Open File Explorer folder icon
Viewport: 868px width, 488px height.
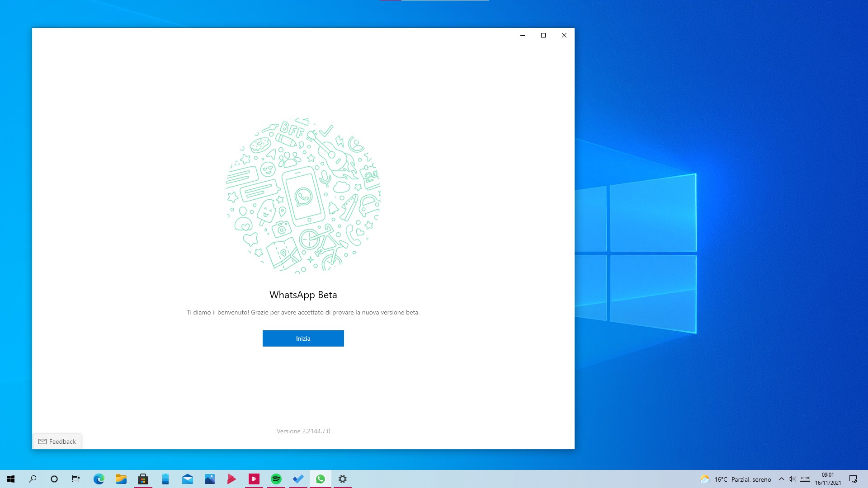coord(121,479)
